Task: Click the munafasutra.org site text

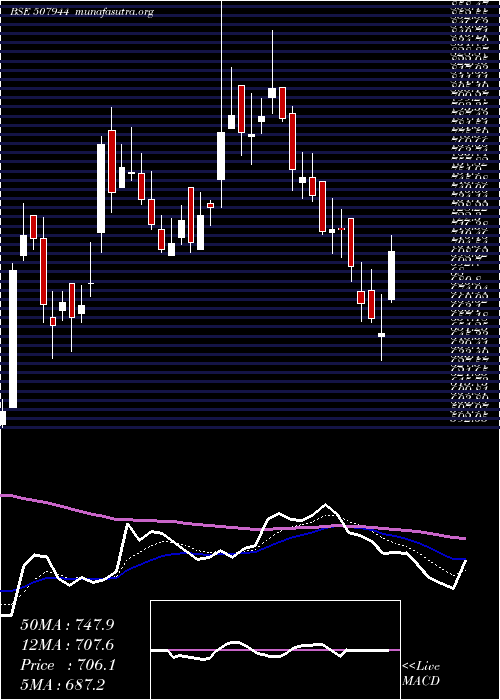Action: pyautogui.click(x=115, y=12)
